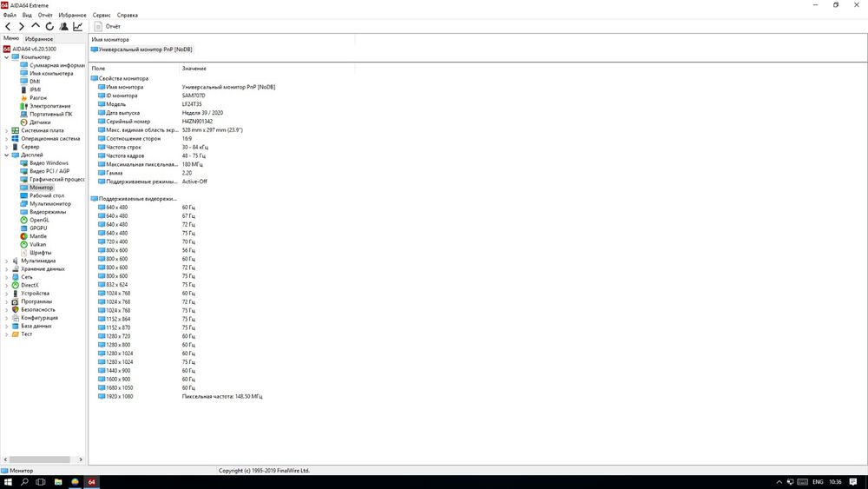Click the up-level arrow in toolbar
Screen dimensions: 868x489
[x=36, y=25]
